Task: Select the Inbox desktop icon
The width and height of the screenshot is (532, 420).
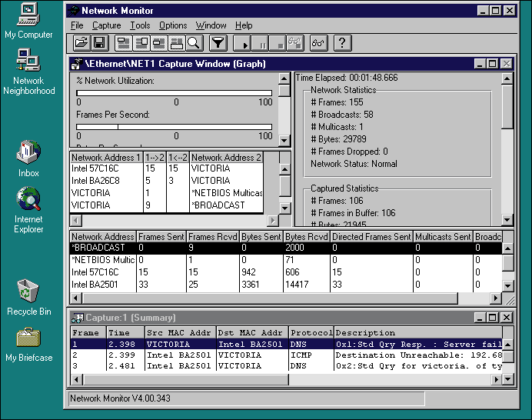Action: point(28,158)
